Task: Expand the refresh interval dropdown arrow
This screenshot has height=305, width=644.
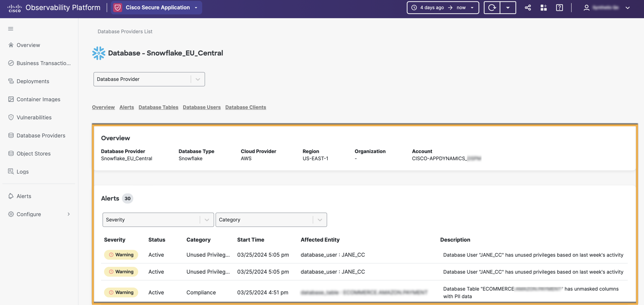Action: point(508,8)
